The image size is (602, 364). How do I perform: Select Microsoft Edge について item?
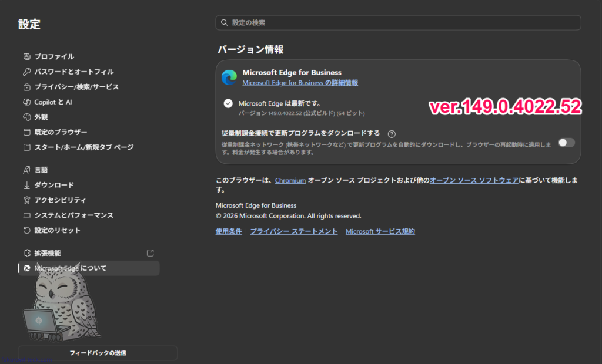89,268
